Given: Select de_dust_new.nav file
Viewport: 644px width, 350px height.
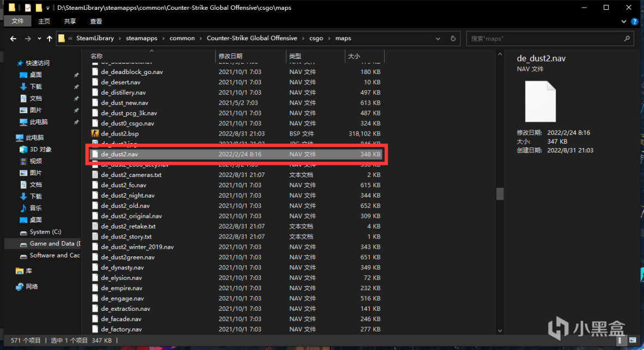Looking at the screenshot, I should (x=124, y=102).
